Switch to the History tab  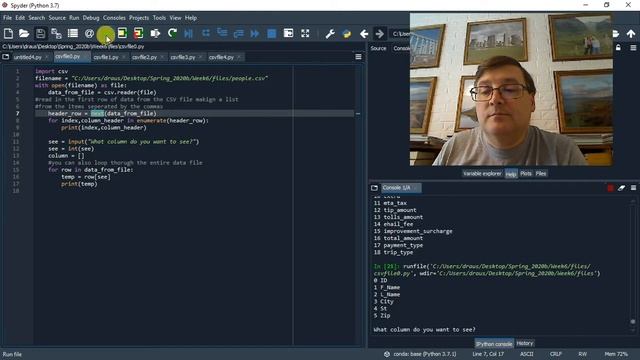524,343
